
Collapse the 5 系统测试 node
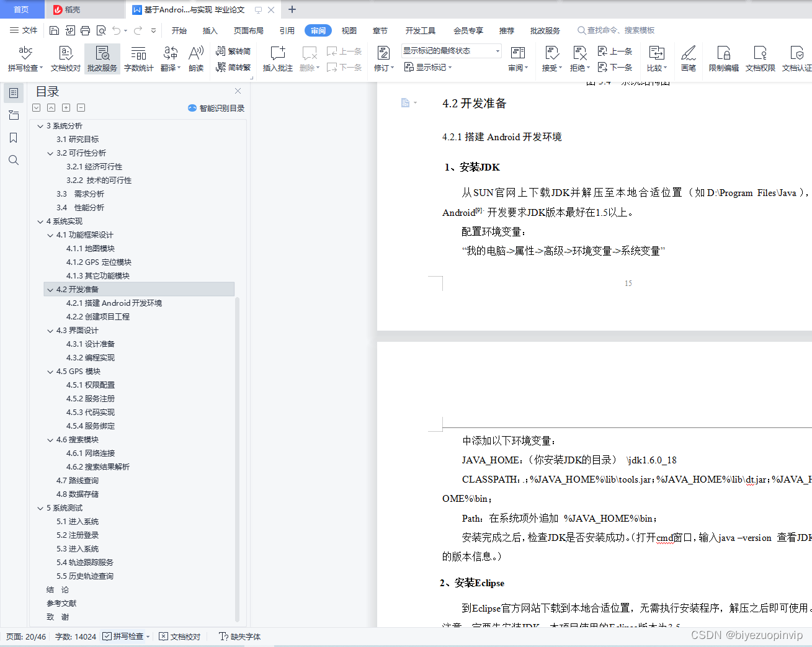pos(40,508)
